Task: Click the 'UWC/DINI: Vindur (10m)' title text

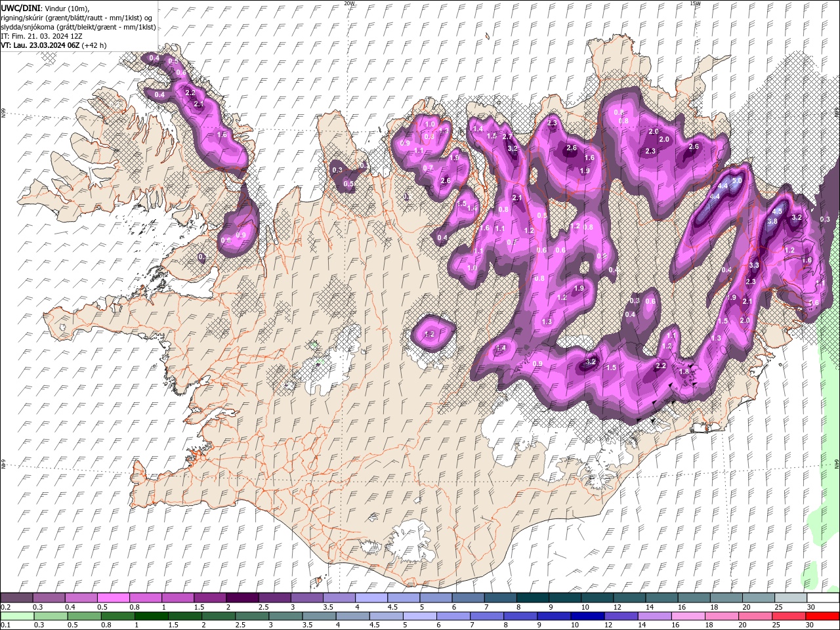Action: tap(45, 8)
